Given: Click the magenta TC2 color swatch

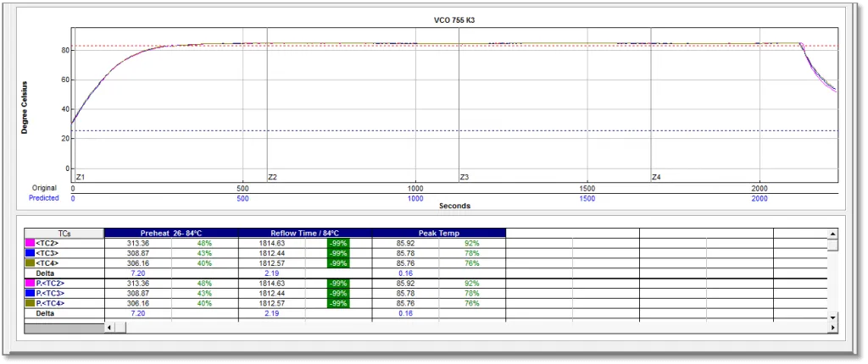Looking at the screenshot, I should pos(30,243).
